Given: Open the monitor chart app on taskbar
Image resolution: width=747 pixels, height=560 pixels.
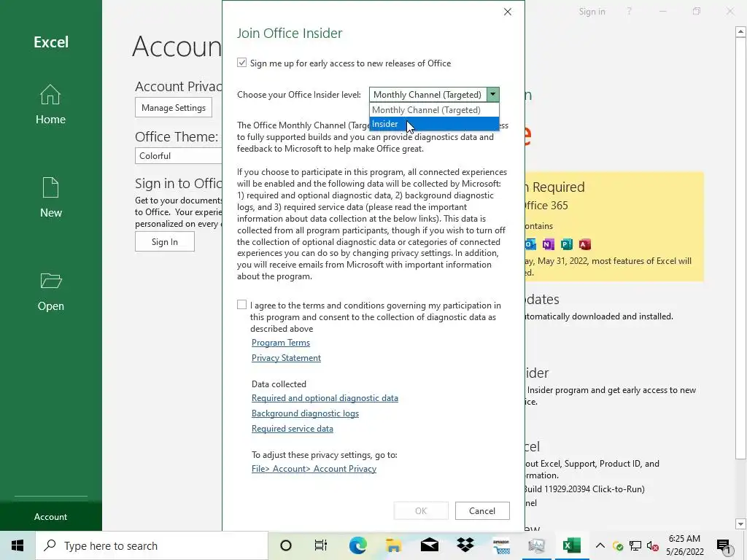Looking at the screenshot, I should click(x=536, y=545).
